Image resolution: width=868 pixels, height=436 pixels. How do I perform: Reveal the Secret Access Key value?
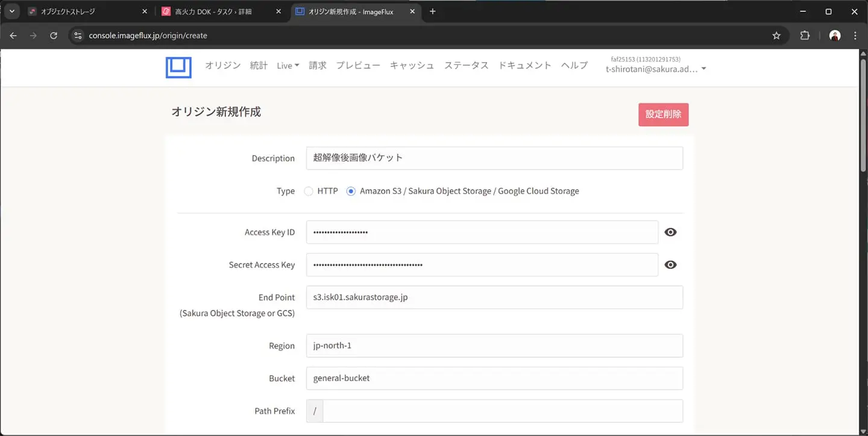pyautogui.click(x=670, y=265)
